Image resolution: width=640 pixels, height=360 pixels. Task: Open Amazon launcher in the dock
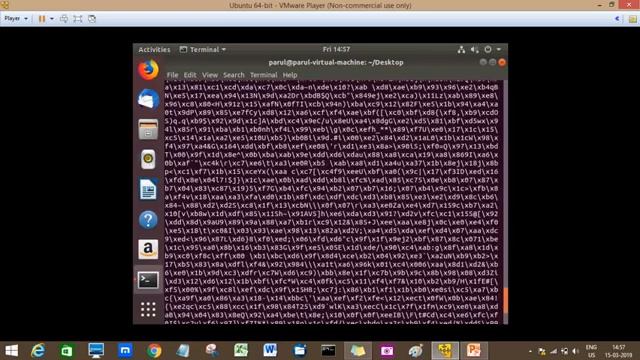[x=148, y=249]
